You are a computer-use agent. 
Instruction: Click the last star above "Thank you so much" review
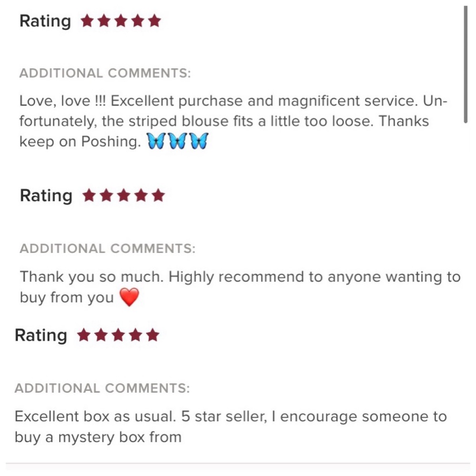coord(159,196)
